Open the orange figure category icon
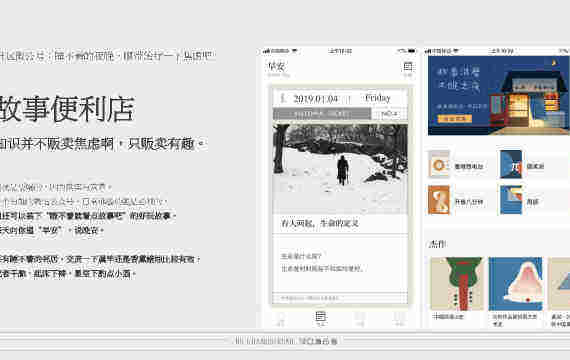 pos(439,200)
